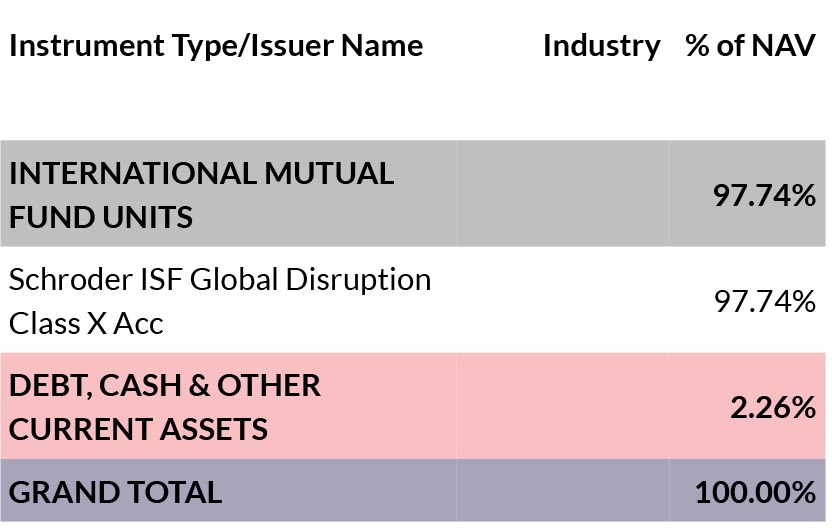Image resolution: width=832 pixels, height=532 pixels.
Task: Click the Instrument Type/Issuer Name column header
Action: [216, 46]
